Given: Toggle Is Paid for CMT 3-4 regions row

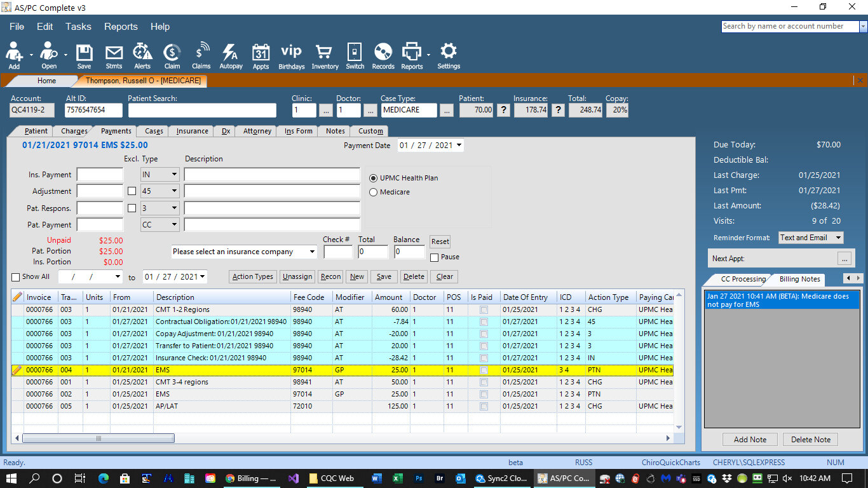Looking at the screenshot, I should coord(484,382).
